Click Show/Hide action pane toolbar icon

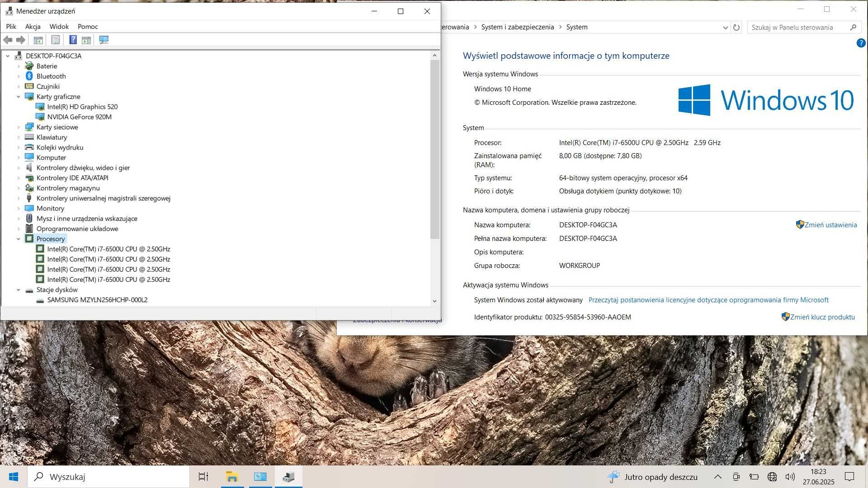tap(86, 40)
